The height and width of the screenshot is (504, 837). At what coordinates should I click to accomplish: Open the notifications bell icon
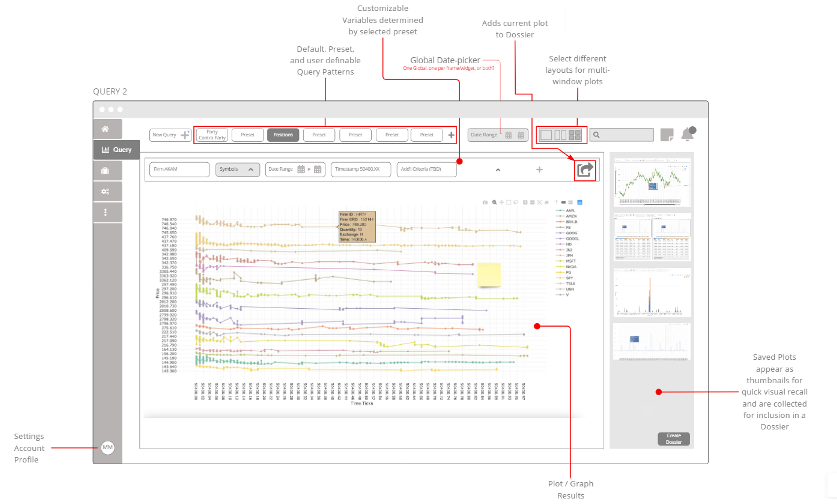click(688, 134)
